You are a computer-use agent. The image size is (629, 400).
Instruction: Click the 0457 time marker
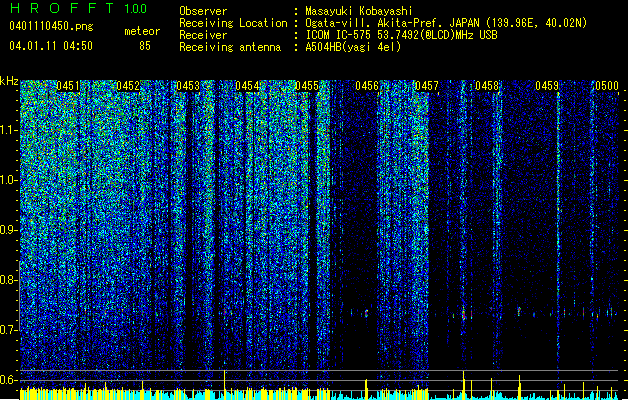[x=427, y=86]
